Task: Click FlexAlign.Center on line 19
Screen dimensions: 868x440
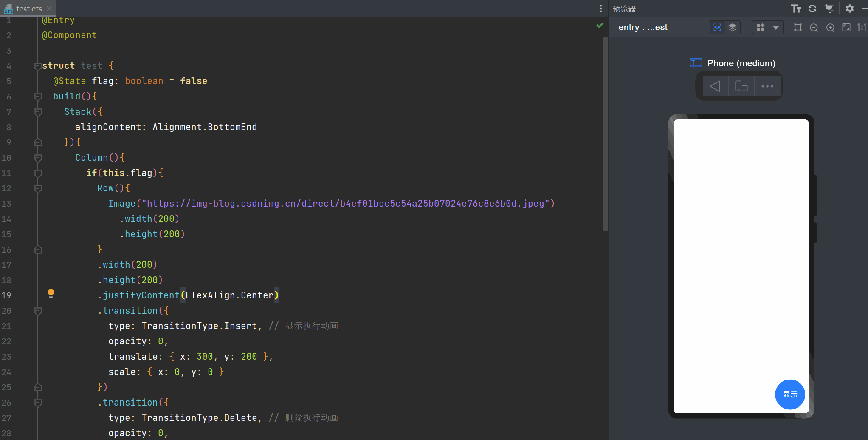Action: tap(229, 295)
